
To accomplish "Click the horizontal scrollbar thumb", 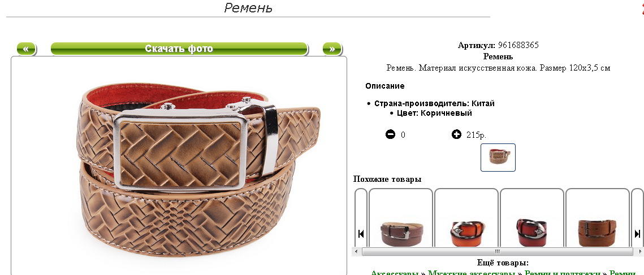I will coord(498,251).
